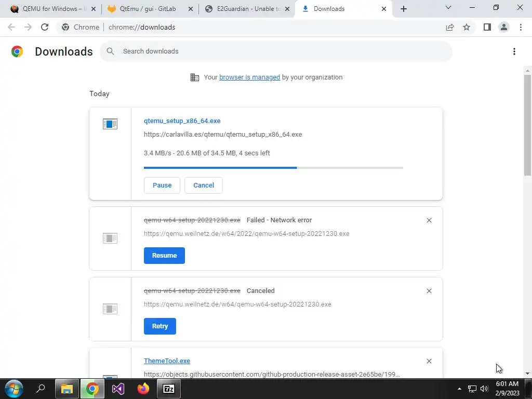This screenshot has width=532, height=399.
Task: Click into the Search downloads field
Action: [x=276, y=51]
